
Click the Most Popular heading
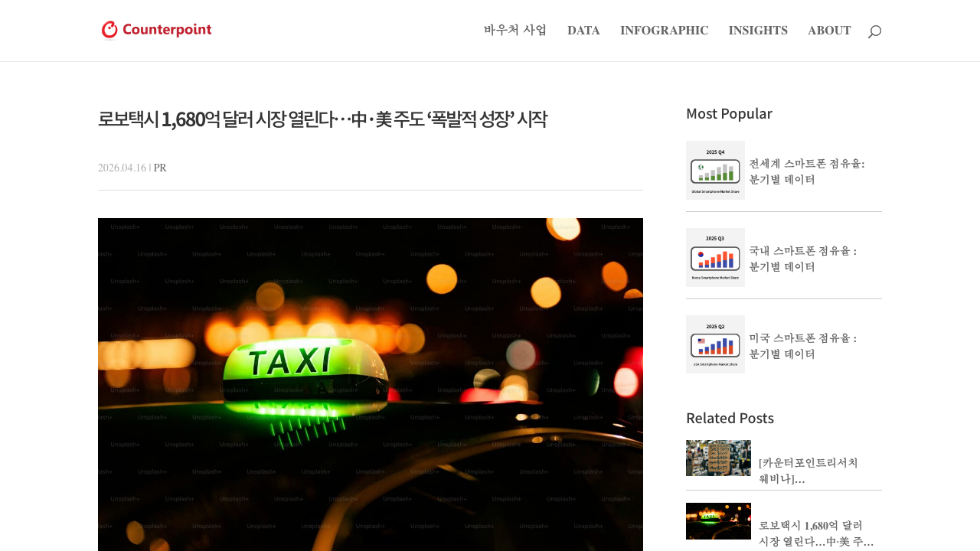click(x=729, y=113)
